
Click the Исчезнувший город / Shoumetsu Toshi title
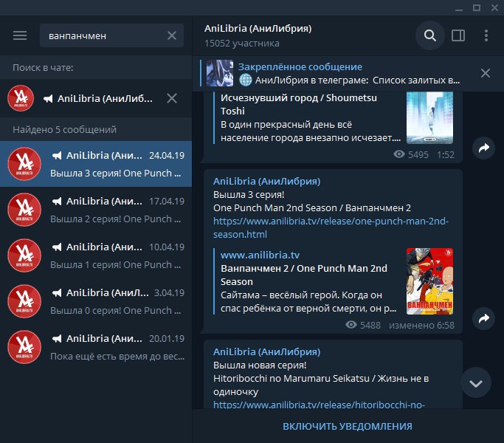click(x=299, y=104)
